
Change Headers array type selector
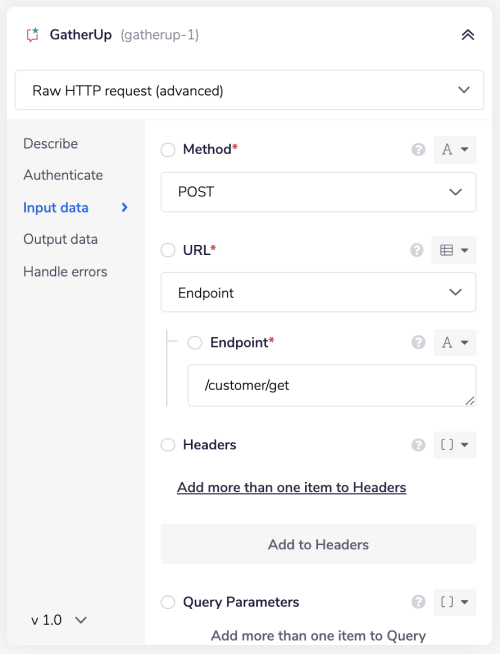pos(455,445)
